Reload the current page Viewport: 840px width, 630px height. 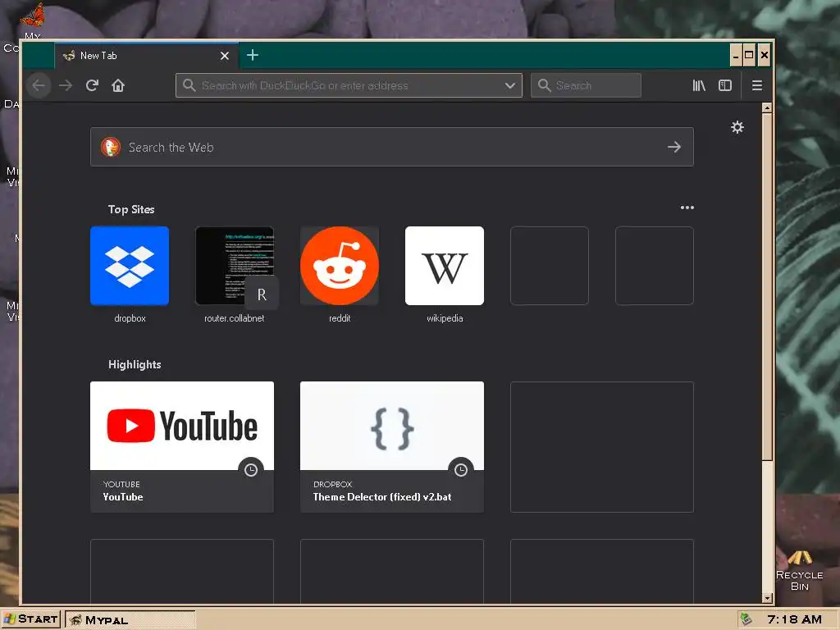pyautogui.click(x=92, y=85)
